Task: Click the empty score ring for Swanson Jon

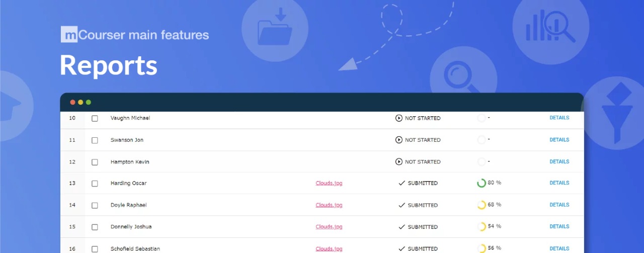Action: pyautogui.click(x=481, y=140)
